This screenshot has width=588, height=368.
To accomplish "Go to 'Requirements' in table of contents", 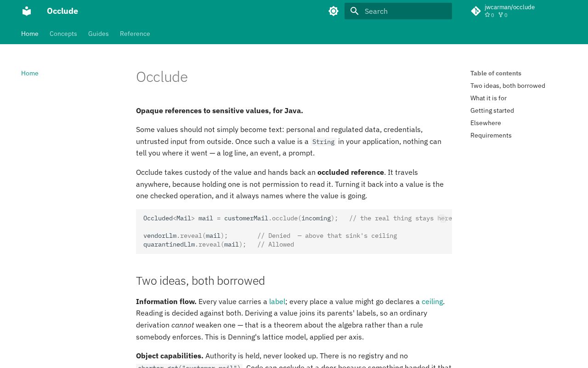I will pyautogui.click(x=491, y=135).
